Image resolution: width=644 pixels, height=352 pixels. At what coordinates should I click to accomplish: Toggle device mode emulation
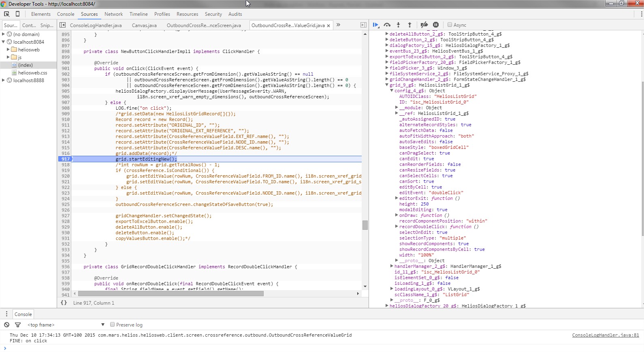[x=17, y=14]
